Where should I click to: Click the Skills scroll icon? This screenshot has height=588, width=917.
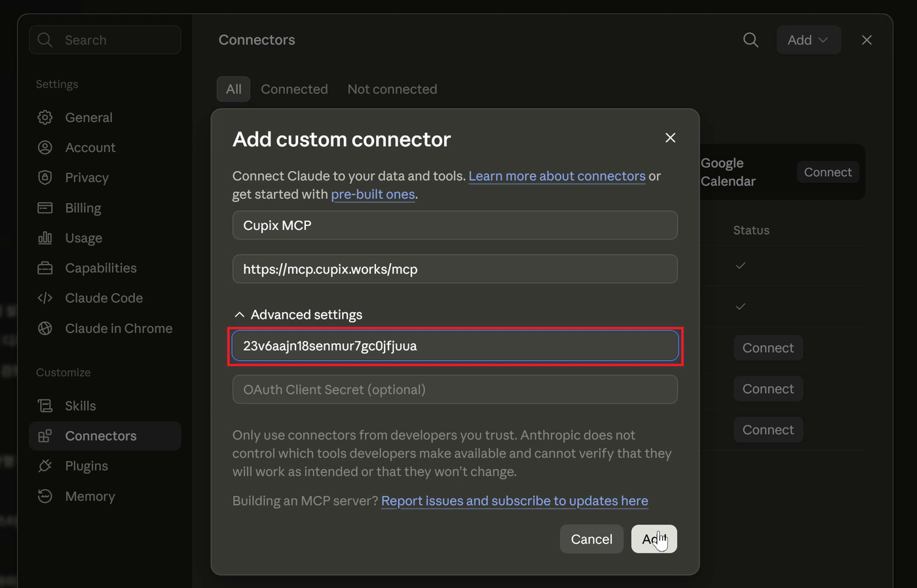[45, 405]
